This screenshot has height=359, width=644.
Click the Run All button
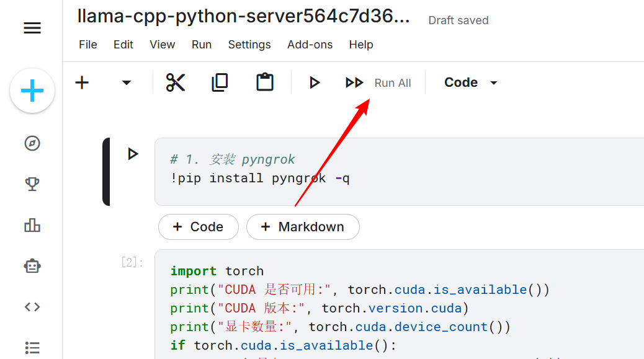(378, 83)
